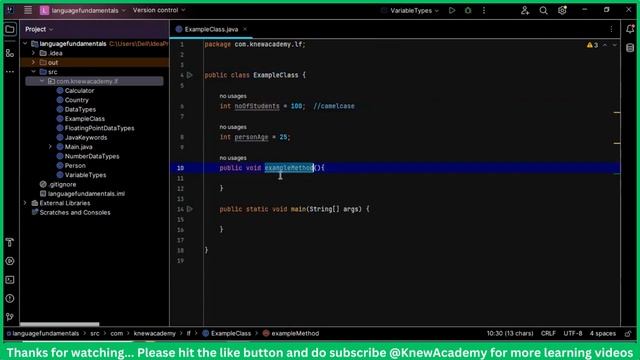640x360 pixels.
Task: Open the Project tool window folder icon
Action: (10, 29)
